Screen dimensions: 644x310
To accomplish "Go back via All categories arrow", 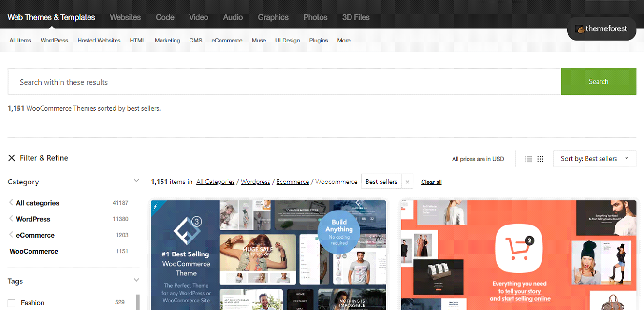I will coord(11,203).
